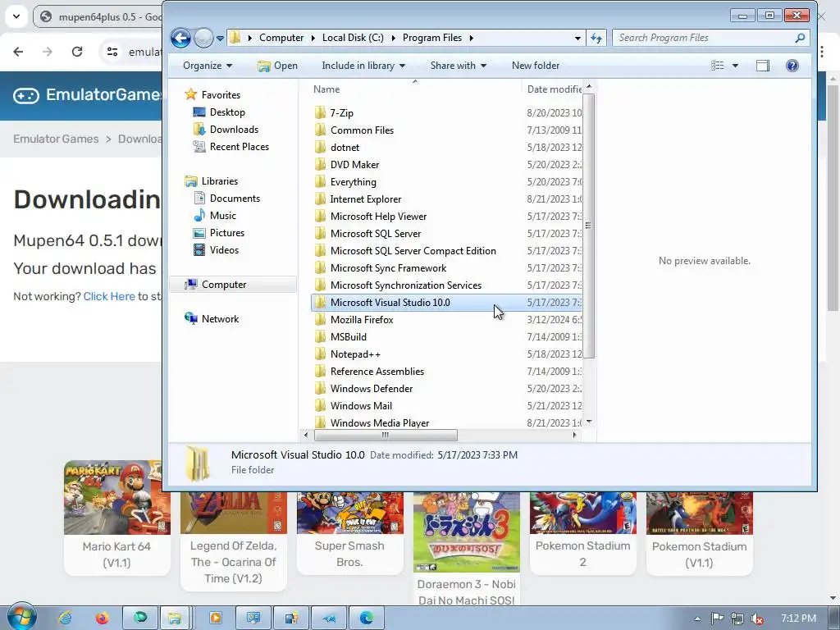Open Explorer help icon
The image size is (840, 630).
[792, 66]
